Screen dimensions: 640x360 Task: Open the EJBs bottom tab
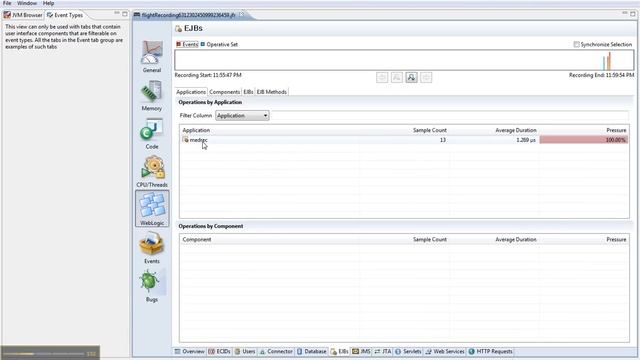[340, 351]
